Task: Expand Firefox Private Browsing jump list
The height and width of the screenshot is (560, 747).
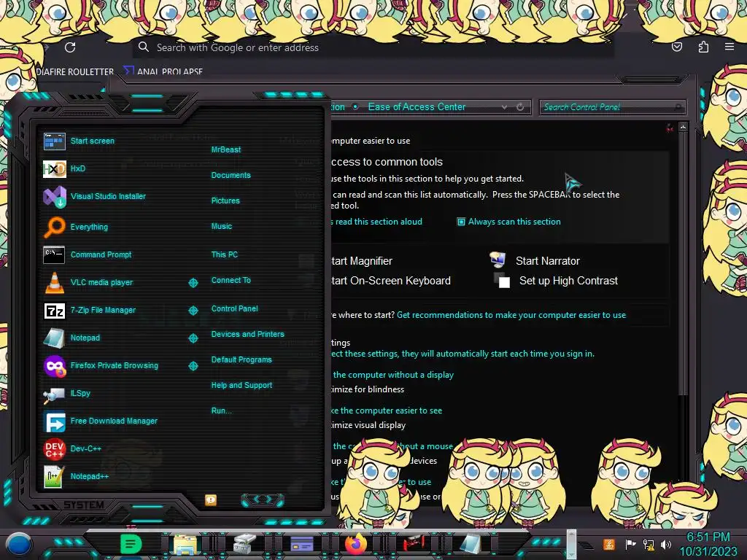Action: 193,366
